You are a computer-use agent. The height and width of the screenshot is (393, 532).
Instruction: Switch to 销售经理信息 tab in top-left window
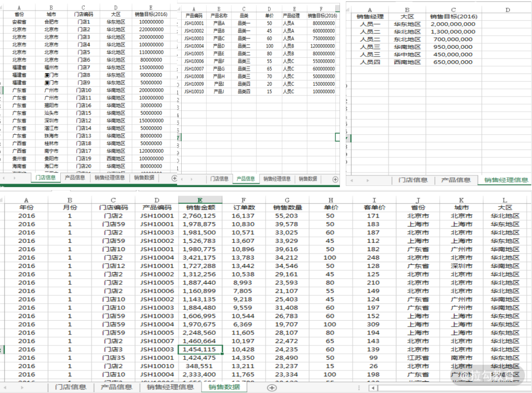[x=110, y=178]
